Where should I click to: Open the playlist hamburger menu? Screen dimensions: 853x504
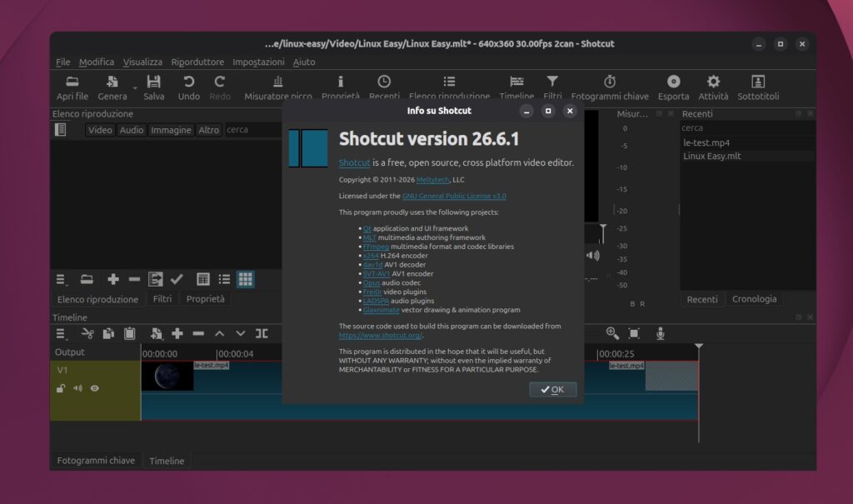click(x=61, y=280)
